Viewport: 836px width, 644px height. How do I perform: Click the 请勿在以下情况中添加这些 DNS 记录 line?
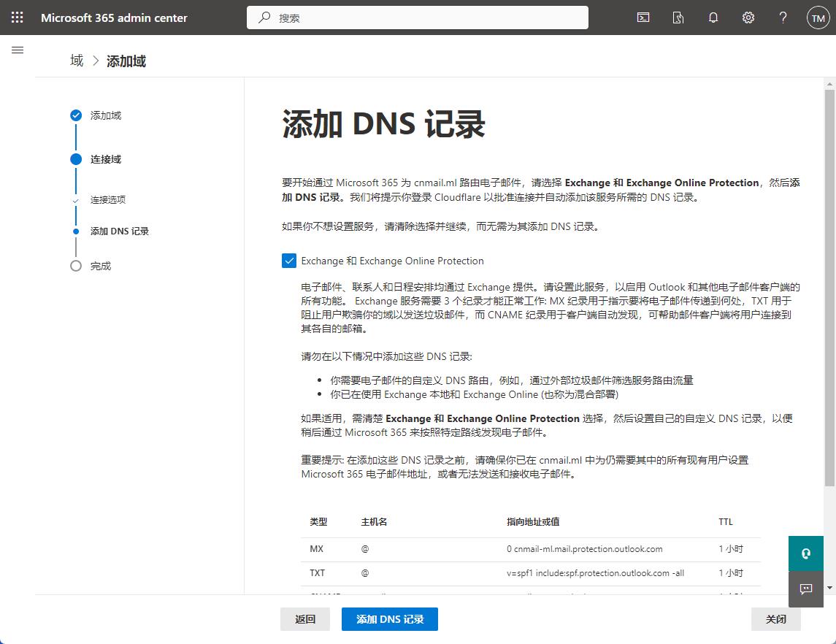click(x=386, y=356)
